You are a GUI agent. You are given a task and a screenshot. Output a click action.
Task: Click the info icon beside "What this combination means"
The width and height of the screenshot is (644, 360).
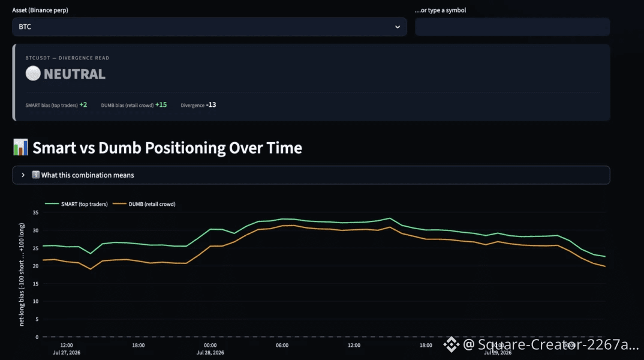click(36, 175)
